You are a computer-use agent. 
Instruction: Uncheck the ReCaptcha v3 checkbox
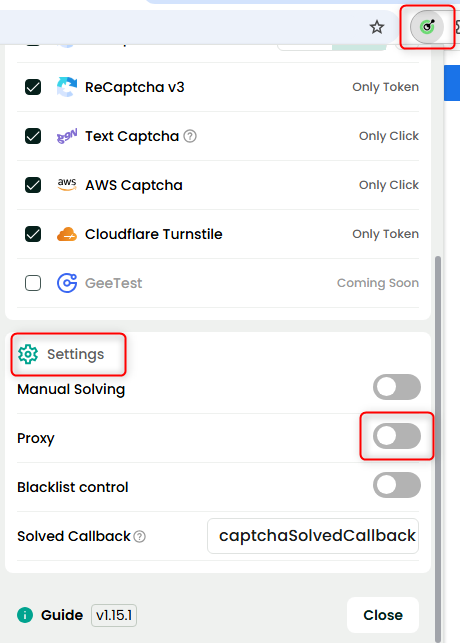[x=33, y=87]
